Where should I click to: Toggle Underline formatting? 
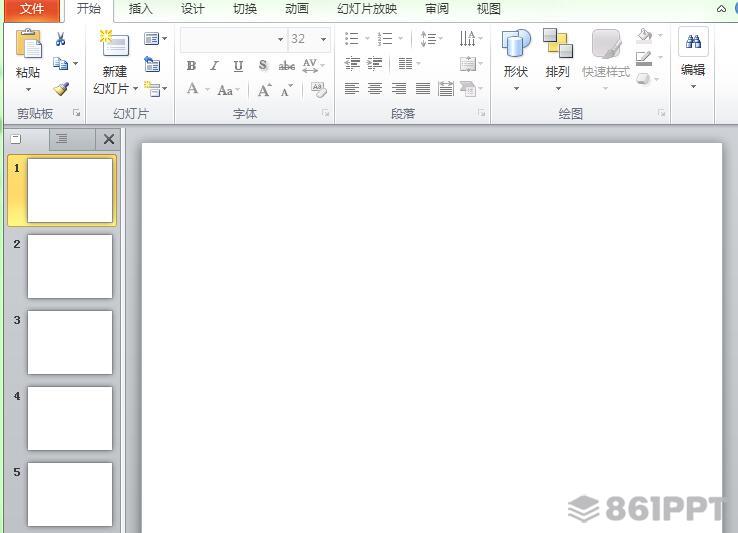(239, 65)
